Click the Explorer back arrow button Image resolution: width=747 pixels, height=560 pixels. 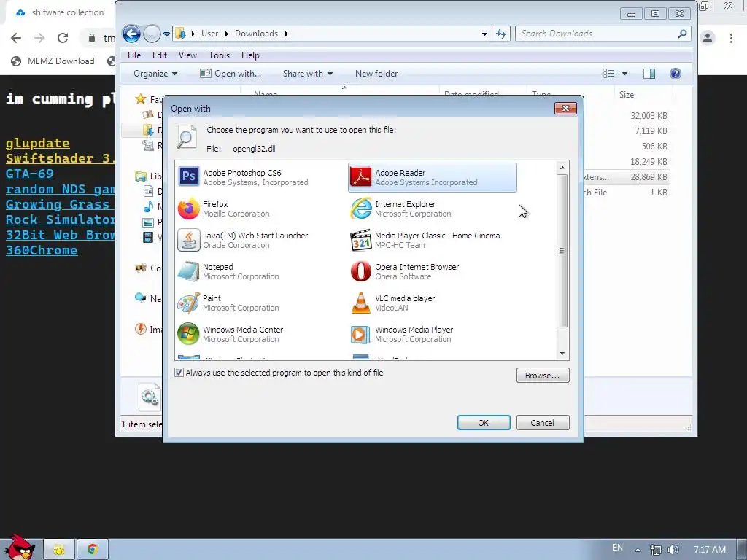(x=131, y=34)
